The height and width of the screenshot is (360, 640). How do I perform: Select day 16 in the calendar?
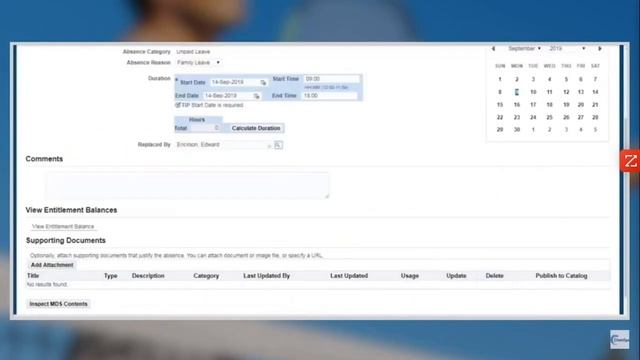tap(517, 105)
